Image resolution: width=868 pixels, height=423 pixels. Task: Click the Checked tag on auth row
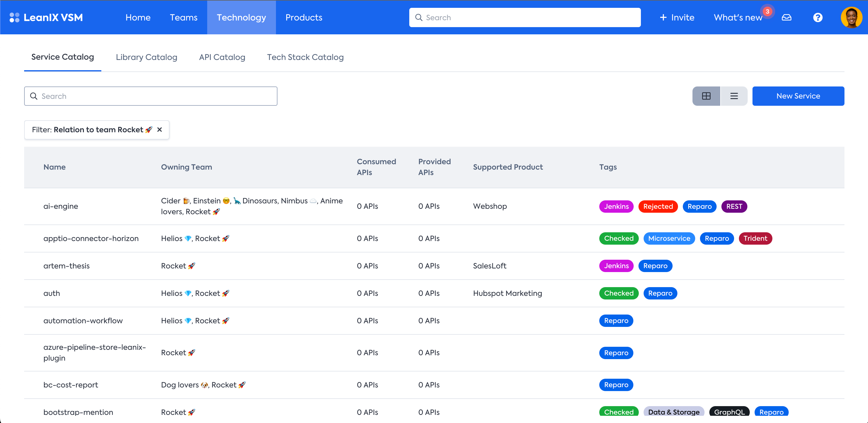619,293
